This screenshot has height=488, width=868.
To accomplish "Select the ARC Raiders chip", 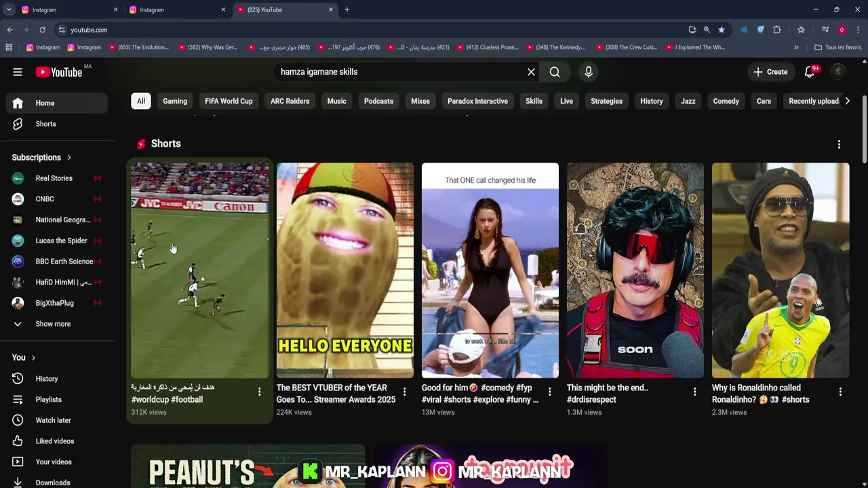I will [x=290, y=101].
